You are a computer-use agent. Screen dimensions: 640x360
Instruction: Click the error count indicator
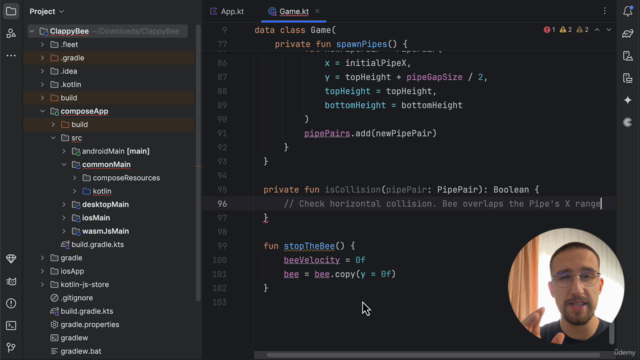(x=549, y=30)
